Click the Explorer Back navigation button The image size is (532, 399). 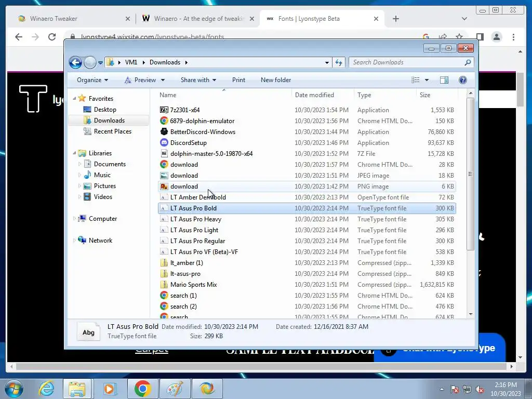[x=75, y=62]
